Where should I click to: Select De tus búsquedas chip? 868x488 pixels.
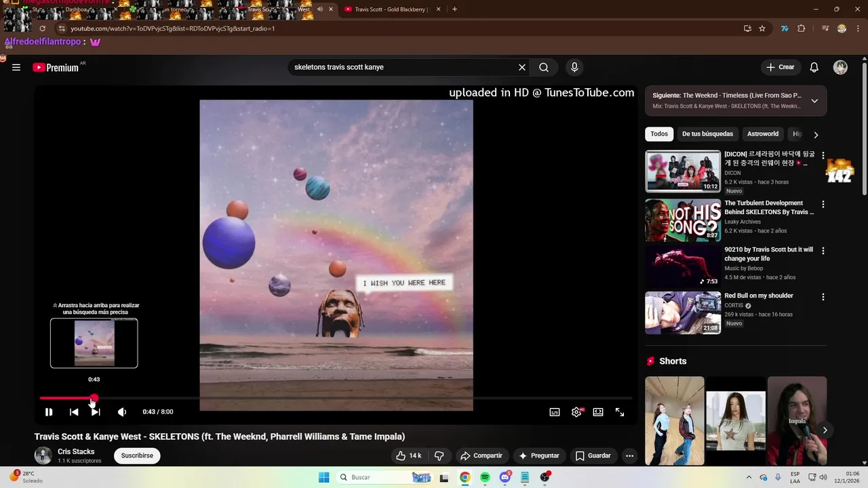707,134
